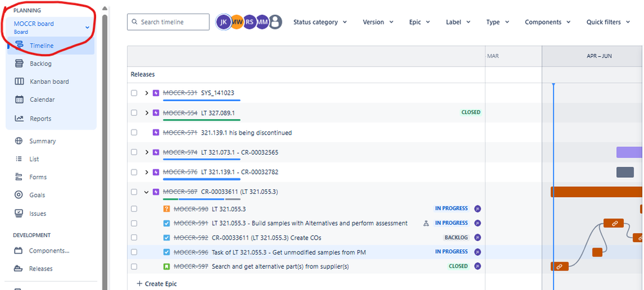
Task: Click the Goals target icon
Action: (19, 195)
